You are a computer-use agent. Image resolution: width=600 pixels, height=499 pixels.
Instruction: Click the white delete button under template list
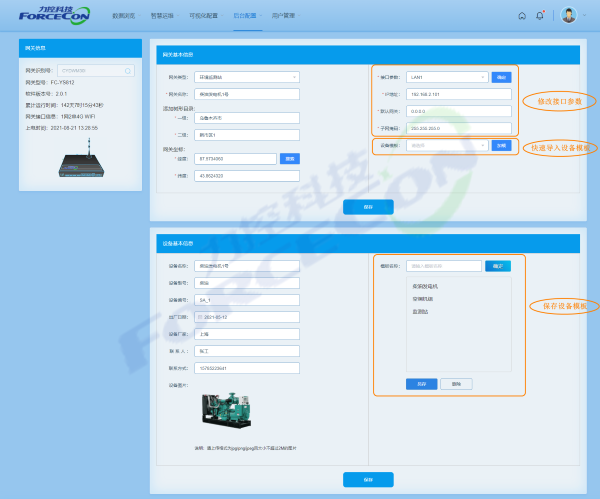(x=456, y=384)
